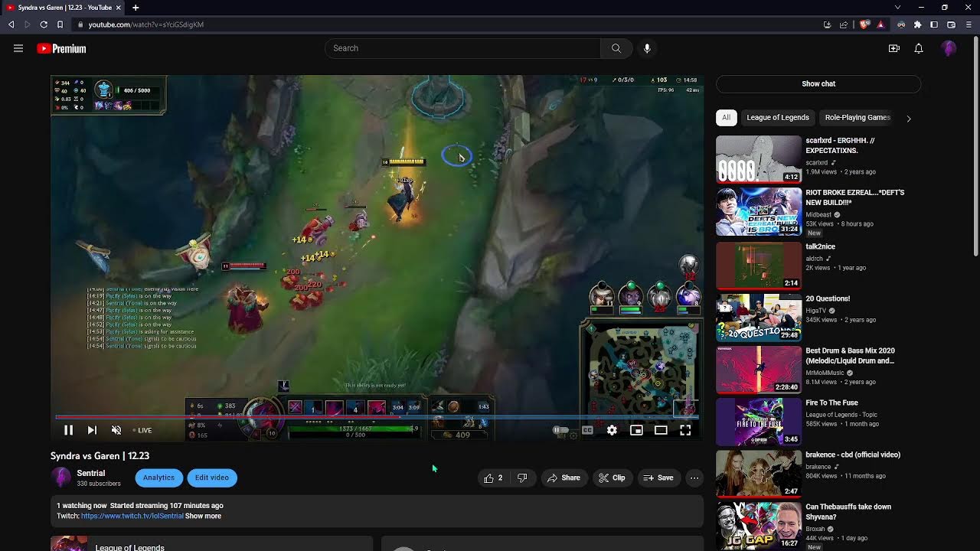This screenshot has width=980, height=551.
Task: Toggle the player autoplay switch
Action: pyautogui.click(x=560, y=430)
